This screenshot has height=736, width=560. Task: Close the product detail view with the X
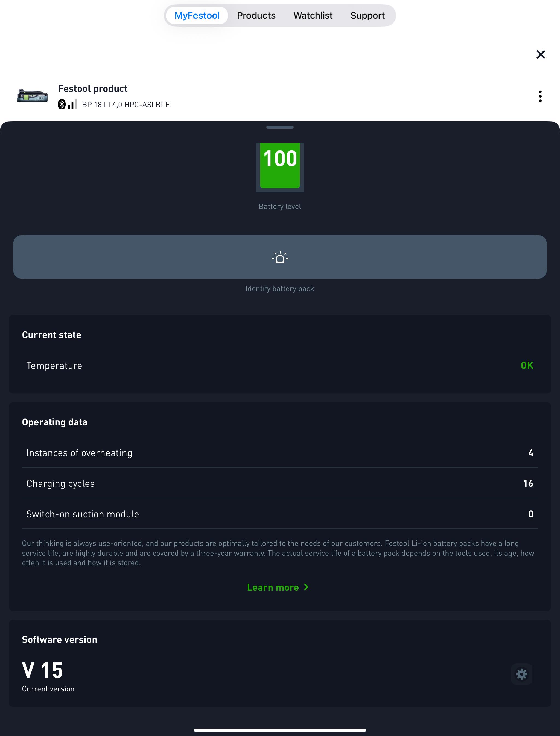540,54
